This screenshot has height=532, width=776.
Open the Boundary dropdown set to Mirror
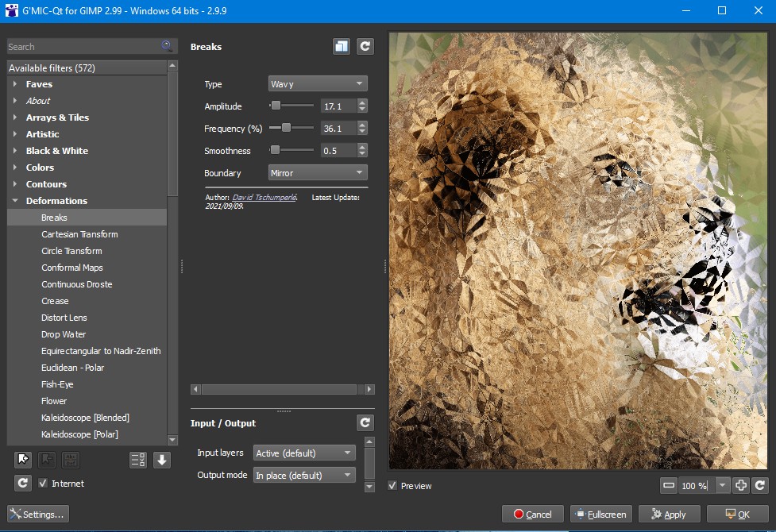point(317,173)
